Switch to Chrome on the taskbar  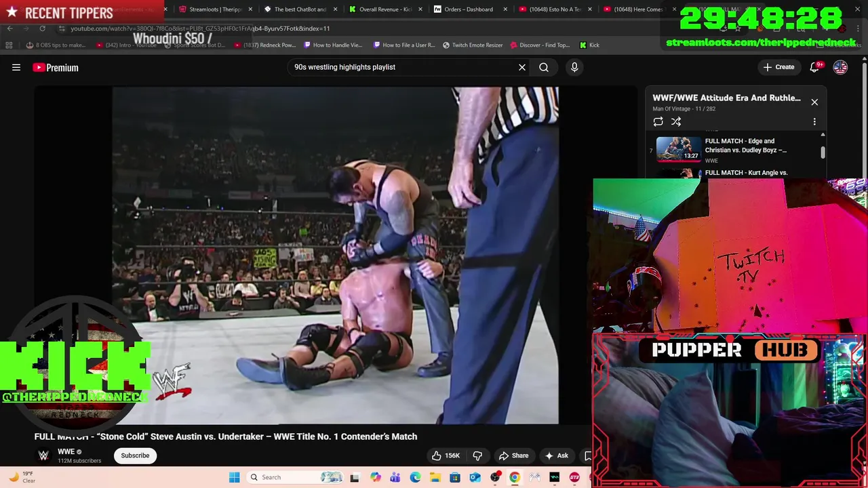515,477
